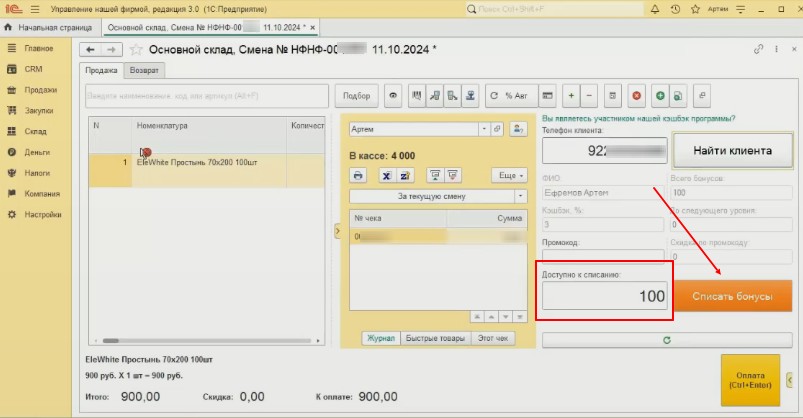Run the X report
803x418 pixels.
tap(387, 176)
